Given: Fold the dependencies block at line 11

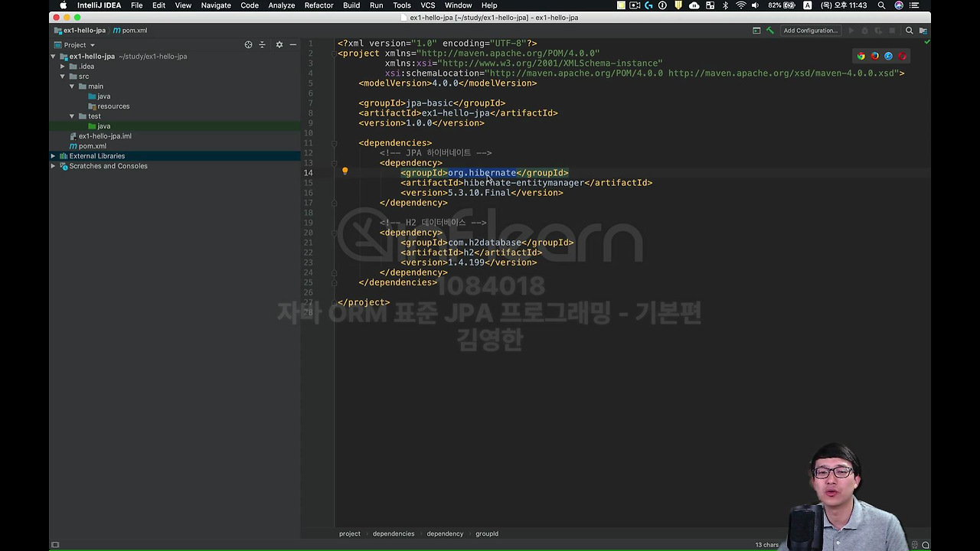Looking at the screenshot, I should [x=335, y=143].
